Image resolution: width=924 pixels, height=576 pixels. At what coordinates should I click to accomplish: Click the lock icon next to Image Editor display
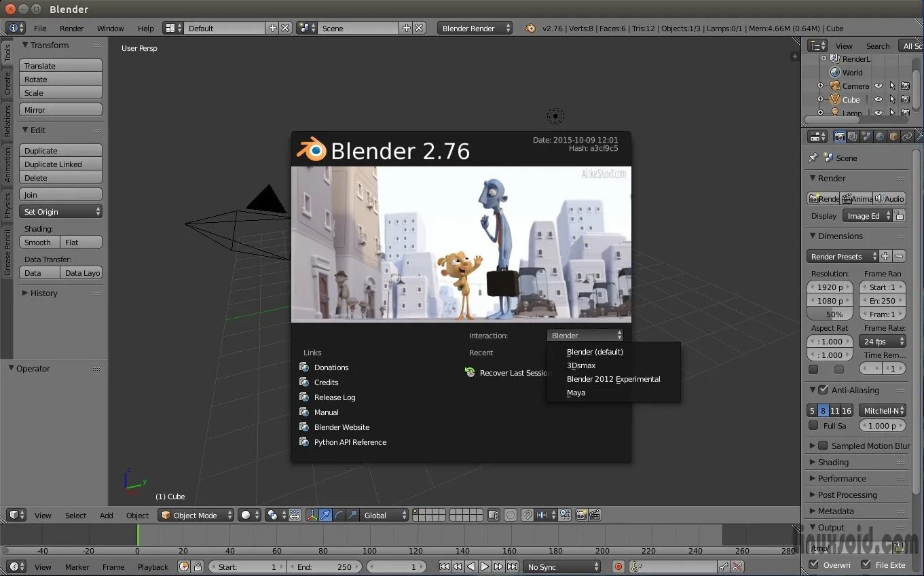point(899,215)
